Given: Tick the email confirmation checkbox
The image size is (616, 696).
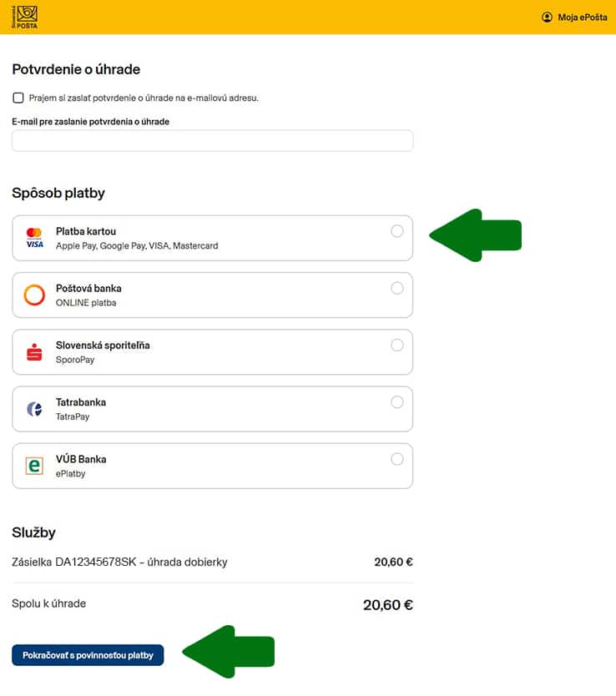Looking at the screenshot, I should click(18, 98).
